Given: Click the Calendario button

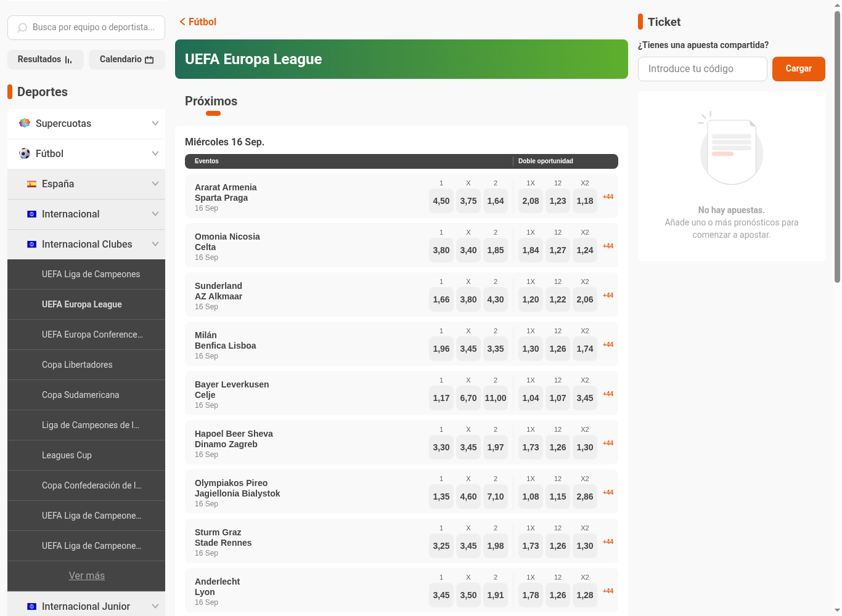Looking at the screenshot, I should (x=127, y=60).
